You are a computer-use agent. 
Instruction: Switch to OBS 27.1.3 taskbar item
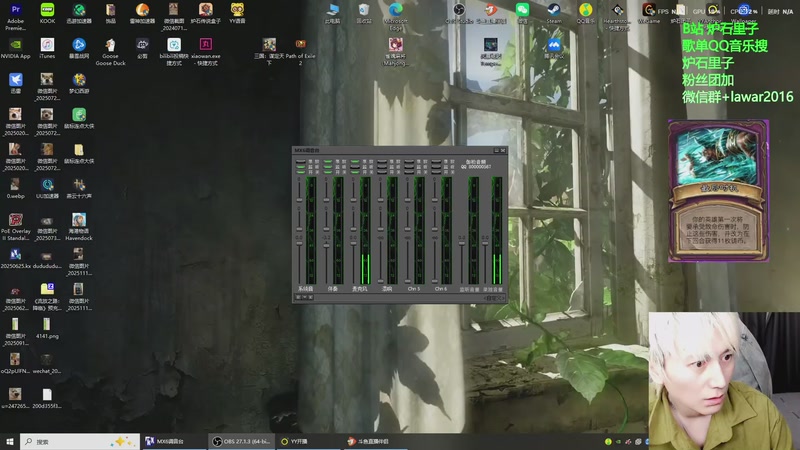point(241,441)
